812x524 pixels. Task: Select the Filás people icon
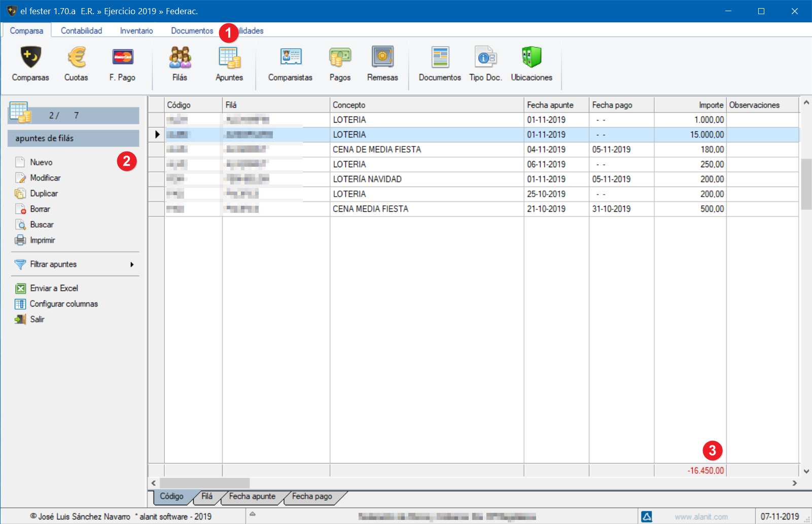click(180, 58)
